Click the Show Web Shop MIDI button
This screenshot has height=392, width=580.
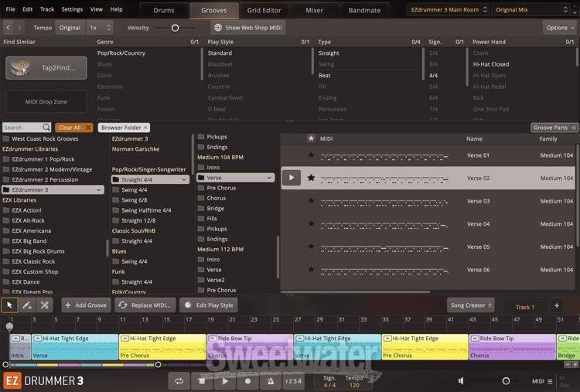click(x=248, y=27)
